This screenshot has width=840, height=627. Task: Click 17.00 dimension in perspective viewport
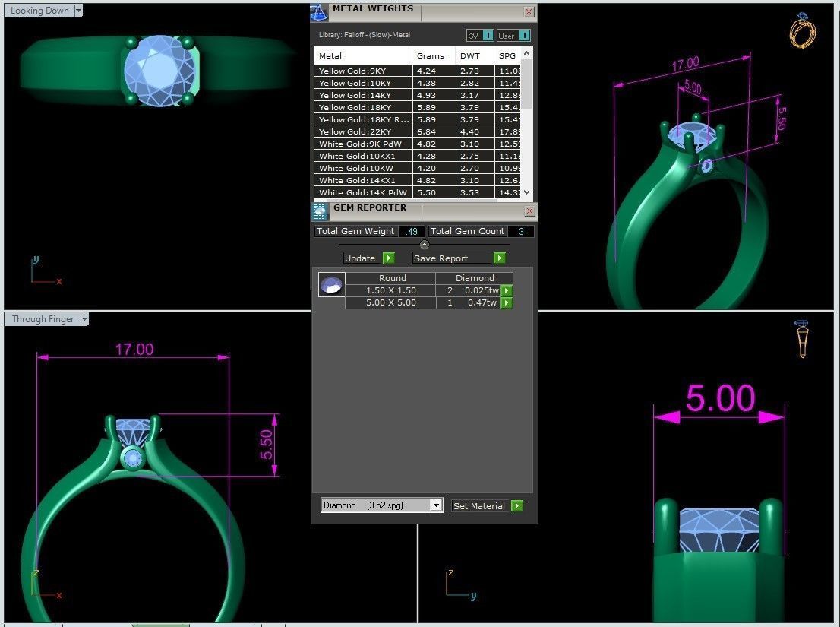tap(685, 65)
